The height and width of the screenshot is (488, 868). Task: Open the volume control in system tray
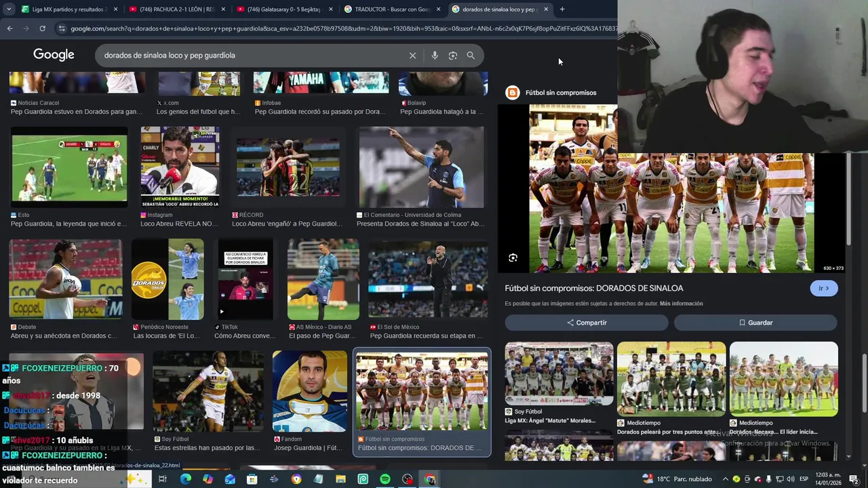point(791,479)
